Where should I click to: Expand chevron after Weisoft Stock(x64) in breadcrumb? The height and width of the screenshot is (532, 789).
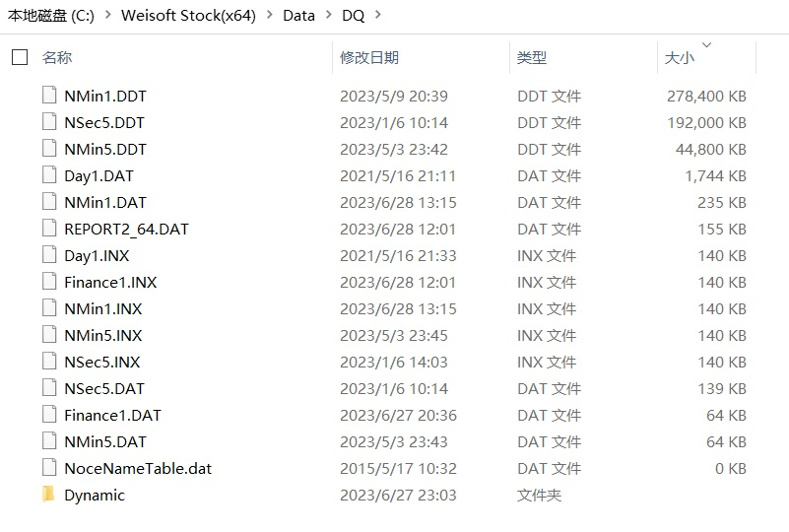tap(269, 15)
